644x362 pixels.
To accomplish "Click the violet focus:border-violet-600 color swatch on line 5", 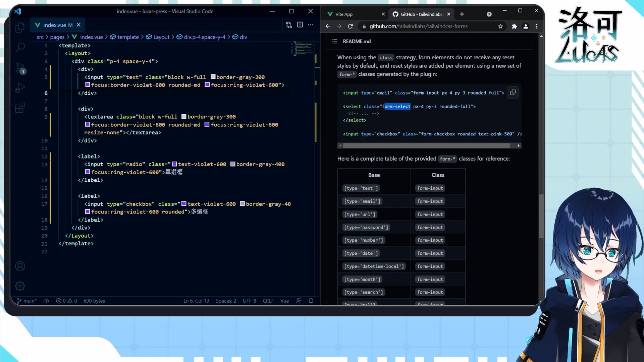I will (x=88, y=85).
